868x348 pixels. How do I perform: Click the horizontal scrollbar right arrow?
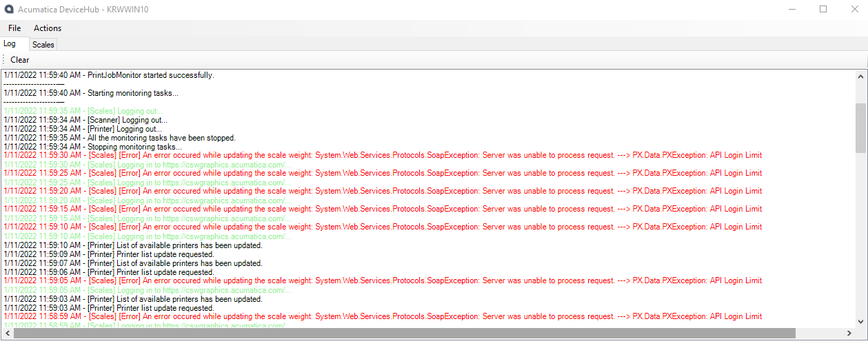849,334
